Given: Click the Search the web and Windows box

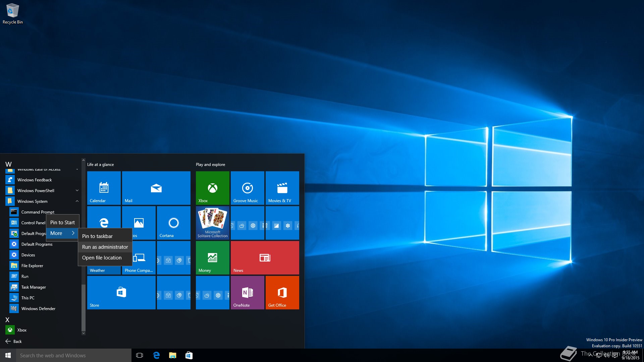Looking at the screenshot, I should [74, 355].
